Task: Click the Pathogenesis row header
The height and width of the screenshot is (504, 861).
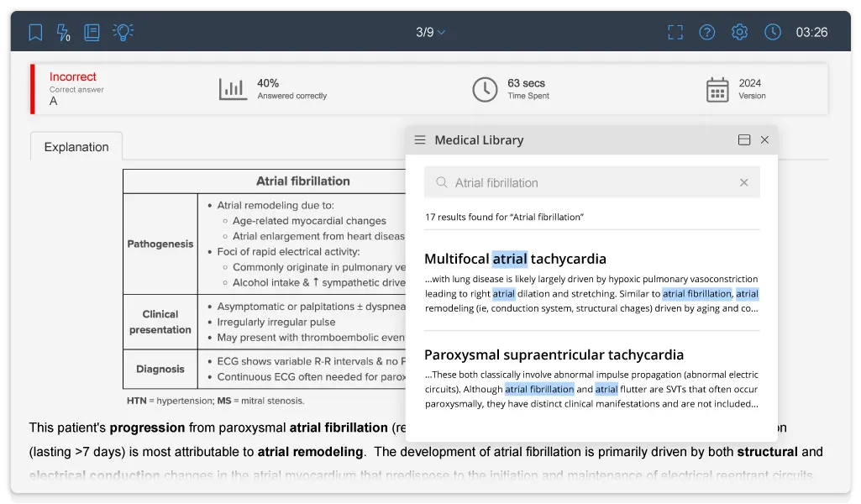Action: click(160, 244)
